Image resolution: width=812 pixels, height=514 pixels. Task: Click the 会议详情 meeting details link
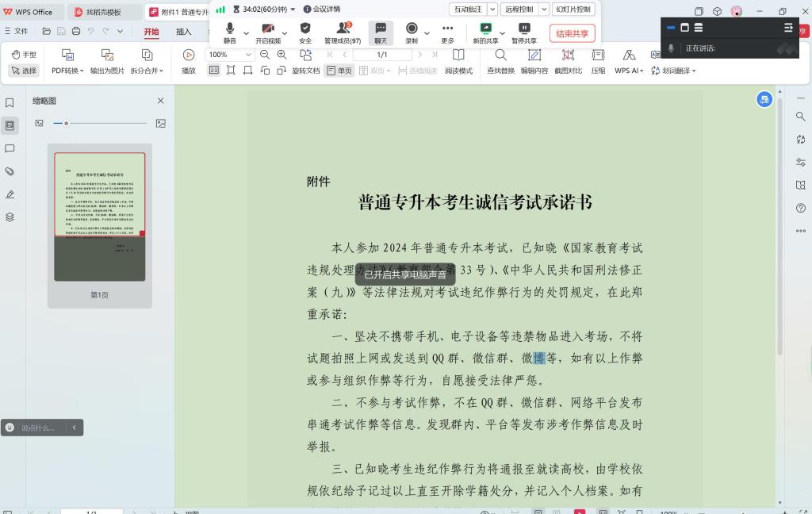[x=321, y=9]
